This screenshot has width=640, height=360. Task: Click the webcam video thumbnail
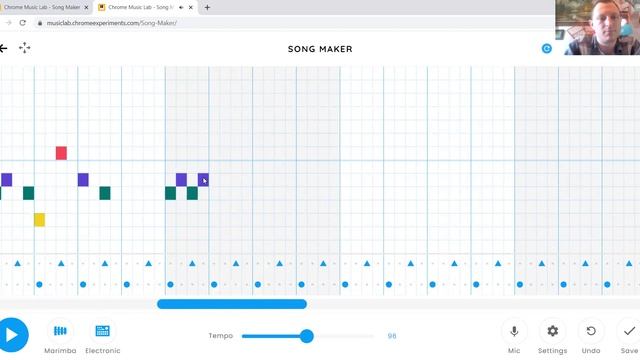(x=598, y=27)
